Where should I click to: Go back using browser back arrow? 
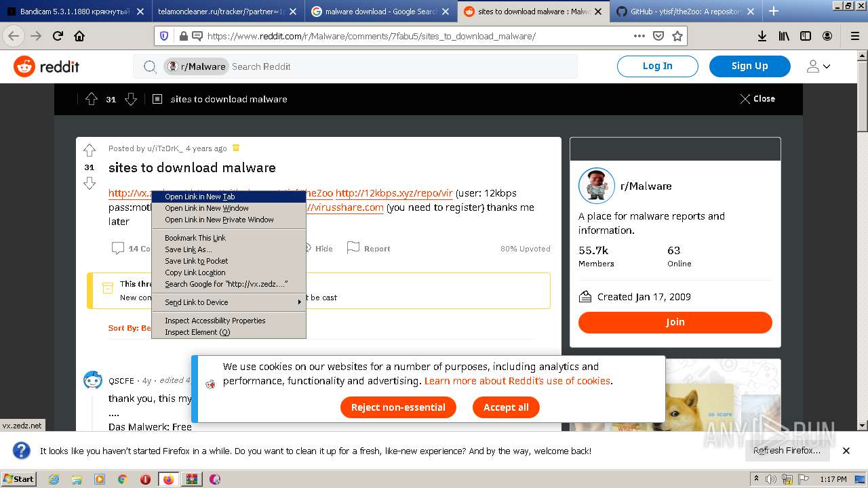pyautogui.click(x=13, y=36)
